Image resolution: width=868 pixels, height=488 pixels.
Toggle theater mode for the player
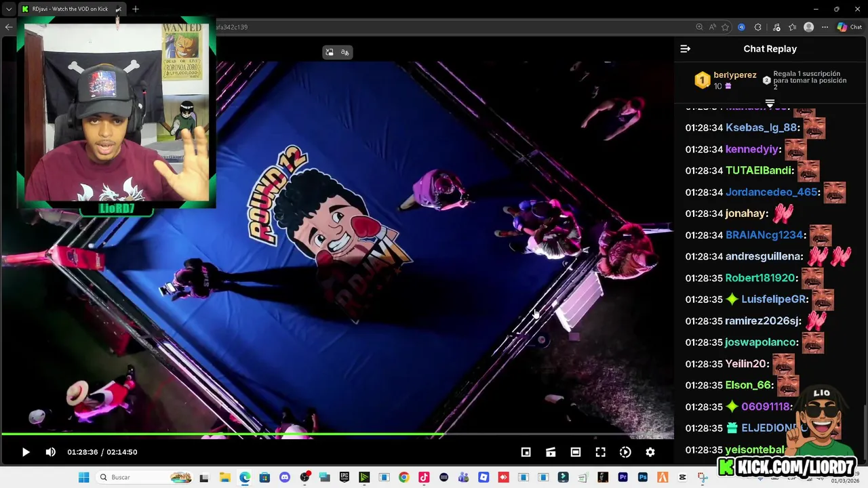point(575,452)
